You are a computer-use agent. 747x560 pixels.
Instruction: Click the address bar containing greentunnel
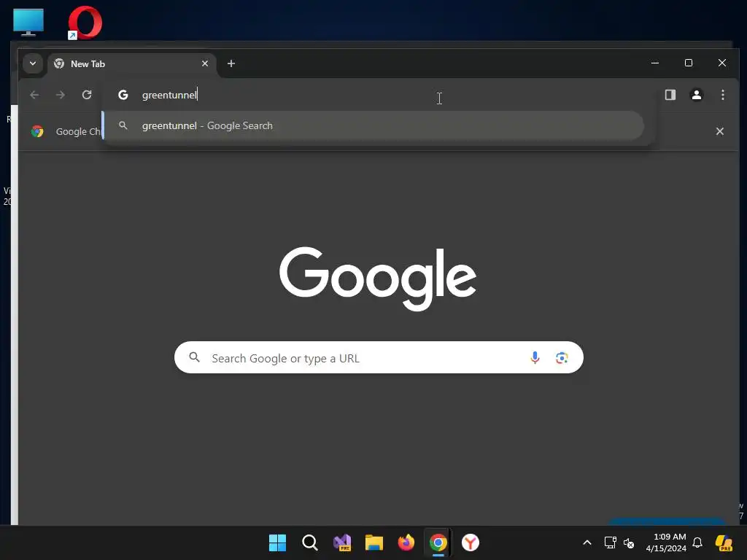[379, 95]
